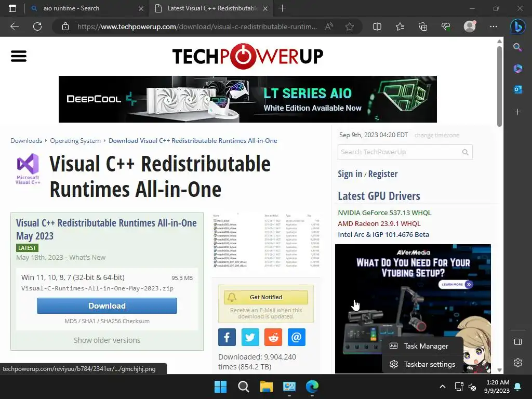Open File Explorer from taskbar
532x399 pixels.
click(267, 387)
